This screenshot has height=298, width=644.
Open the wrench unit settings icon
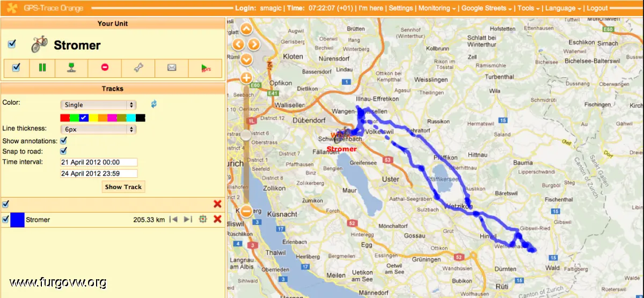138,68
